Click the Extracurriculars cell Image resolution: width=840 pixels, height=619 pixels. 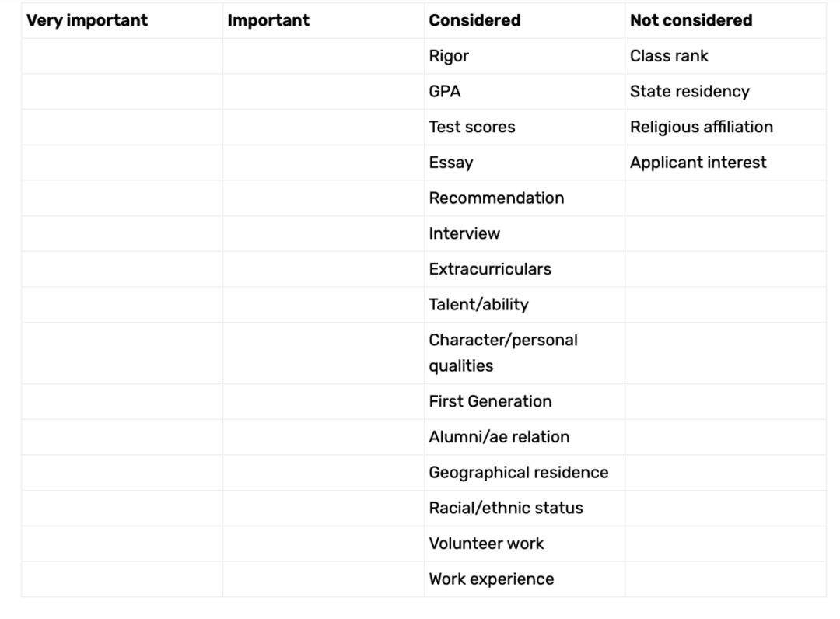pos(490,269)
